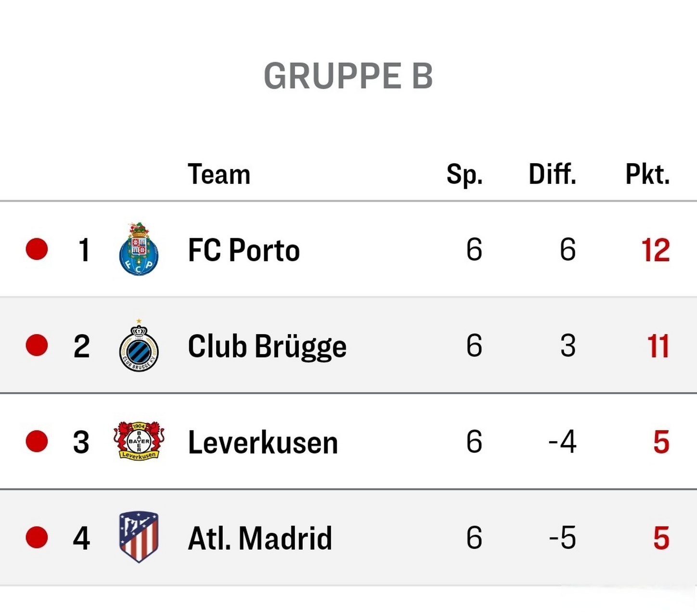This screenshot has height=616, width=697.
Task: Click red status dot beside Leverkusen
Action: (37, 441)
